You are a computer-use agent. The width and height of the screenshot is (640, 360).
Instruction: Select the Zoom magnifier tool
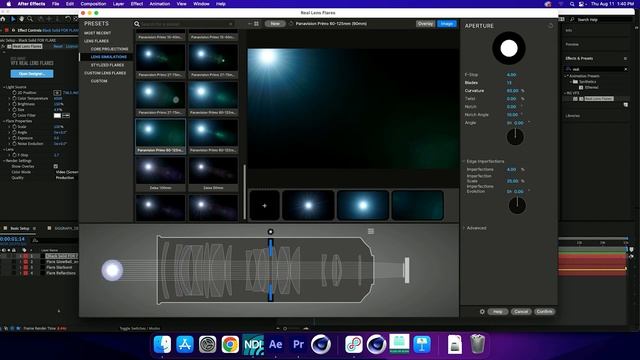coord(30,19)
